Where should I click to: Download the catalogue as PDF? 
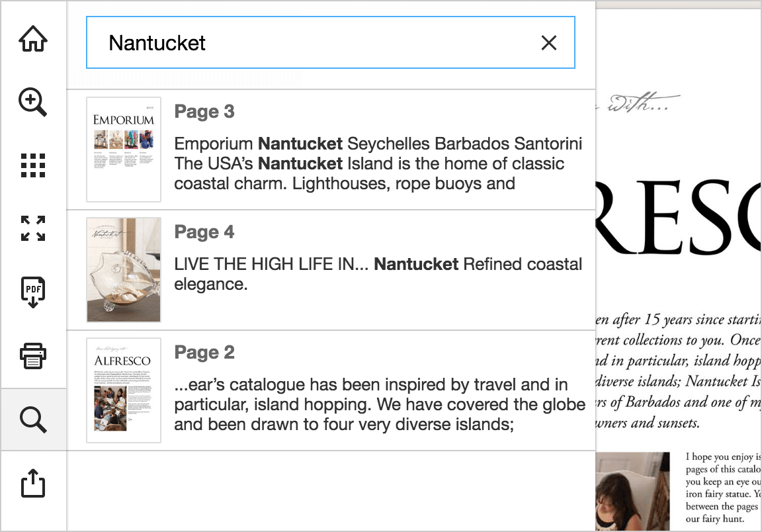click(33, 291)
